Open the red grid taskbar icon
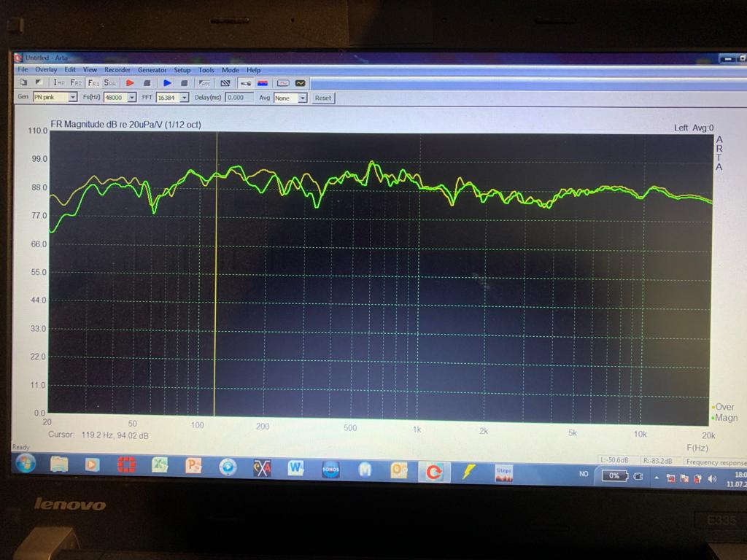Viewport: 747px width, 560px height. click(x=126, y=464)
